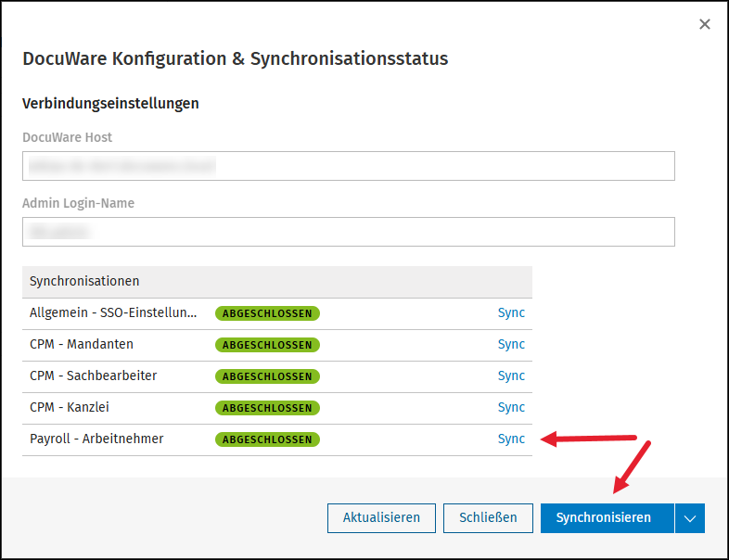Sync the CPM - Sachbearbeiter row
Screen dimensions: 729x560
511,376
